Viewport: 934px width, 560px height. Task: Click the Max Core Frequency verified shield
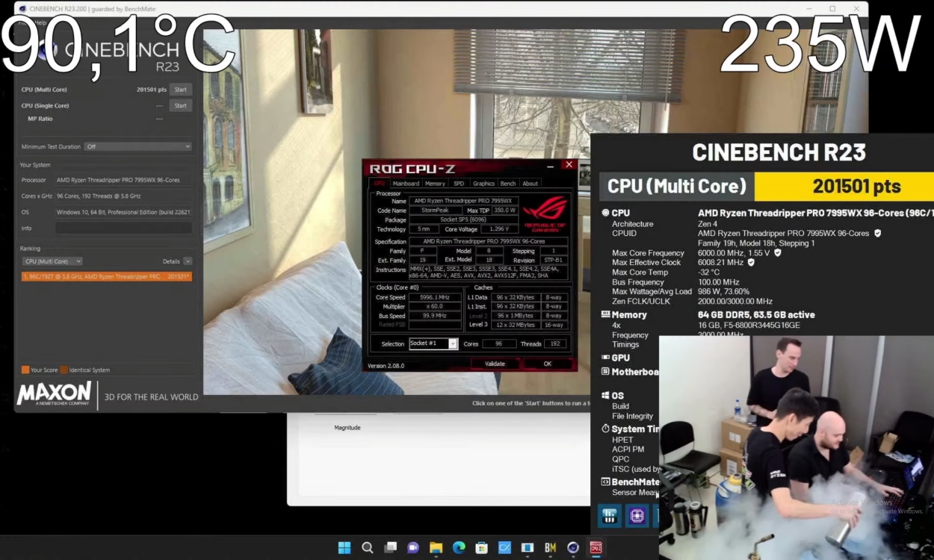[x=777, y=253]
